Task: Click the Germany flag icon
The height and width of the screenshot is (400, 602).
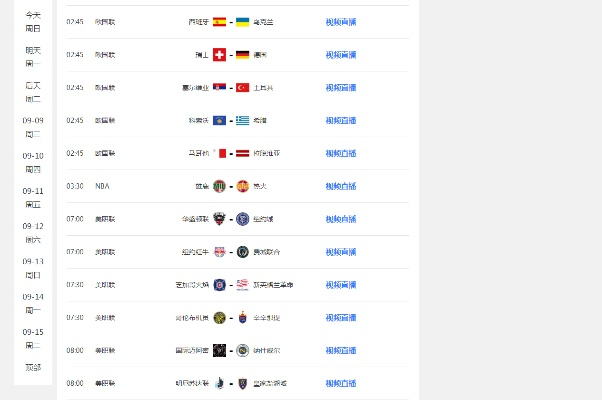Action: pos(242,54)
